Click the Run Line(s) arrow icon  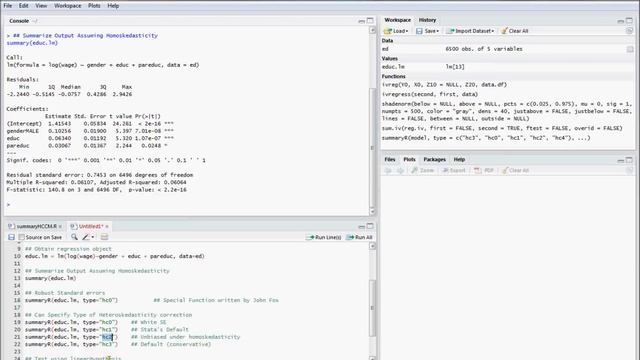pyautogui.click(x=310, y=237)
